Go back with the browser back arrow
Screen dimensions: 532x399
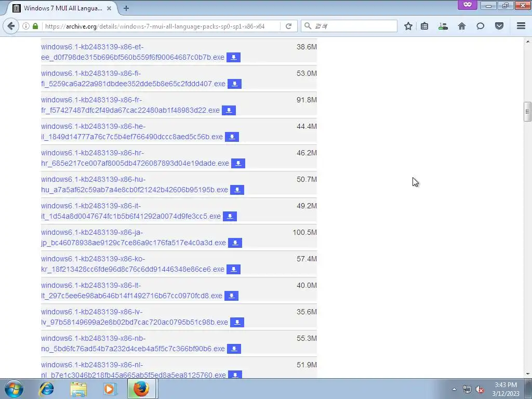click(11, 26)
